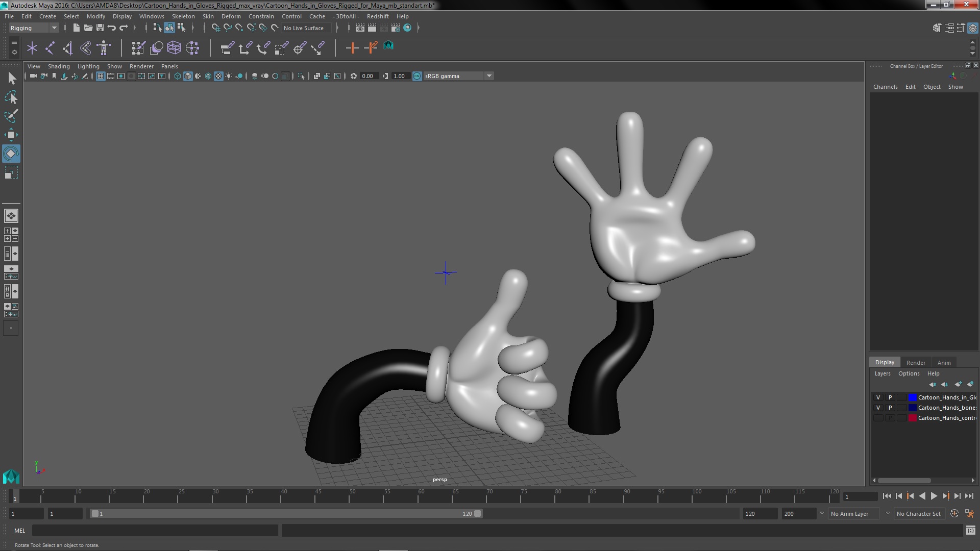Image resolution: width=980 pixels, height=551 pixels.
Task: Click the time range slider bar
Action: 286,514
